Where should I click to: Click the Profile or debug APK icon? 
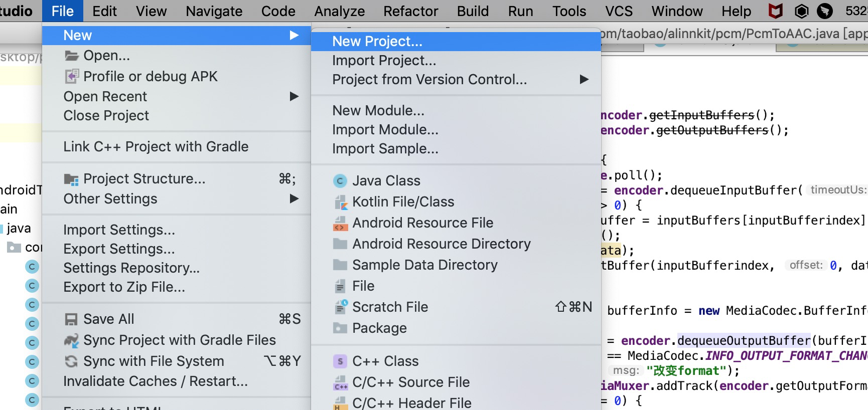(72, 76)
